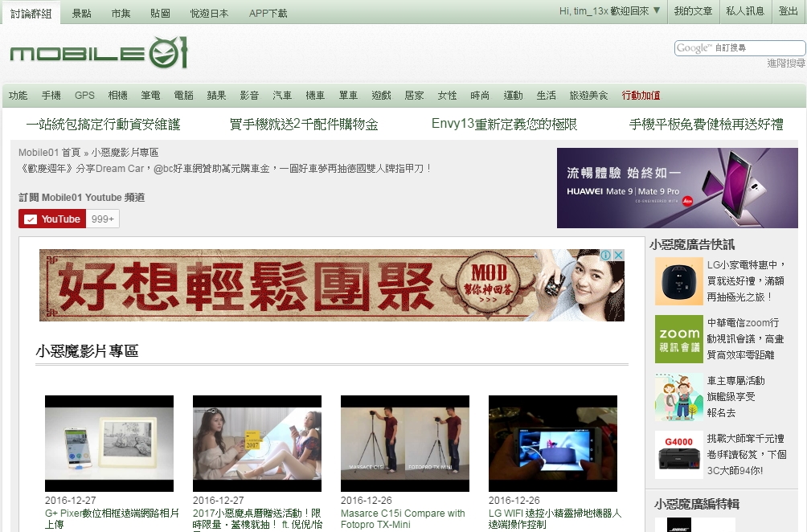Open the 筆電 category

(x=151, y=95)
